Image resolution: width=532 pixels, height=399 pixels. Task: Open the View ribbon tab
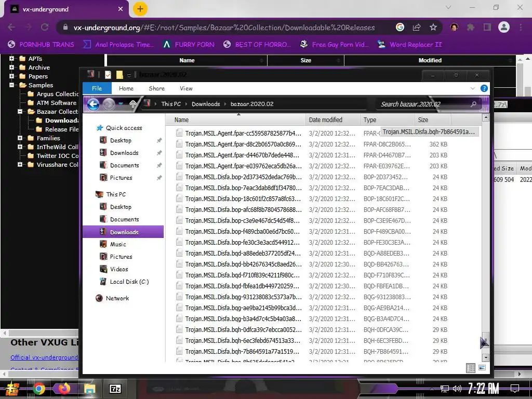point(186,88)
